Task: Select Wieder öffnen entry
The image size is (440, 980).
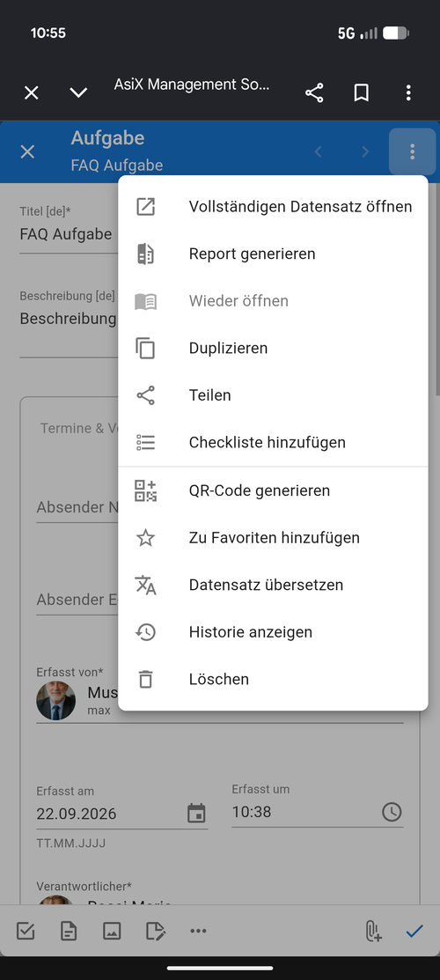Action: [273, 300]
